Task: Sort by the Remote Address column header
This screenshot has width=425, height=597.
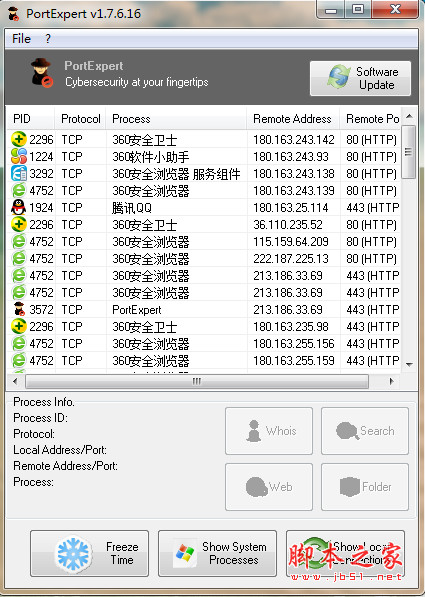Action: point(293,119)
